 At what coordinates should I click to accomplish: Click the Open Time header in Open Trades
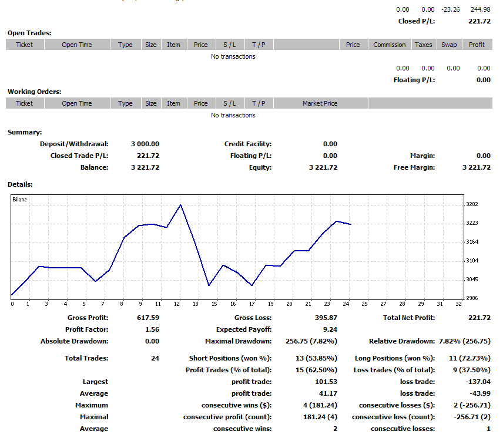77,45
